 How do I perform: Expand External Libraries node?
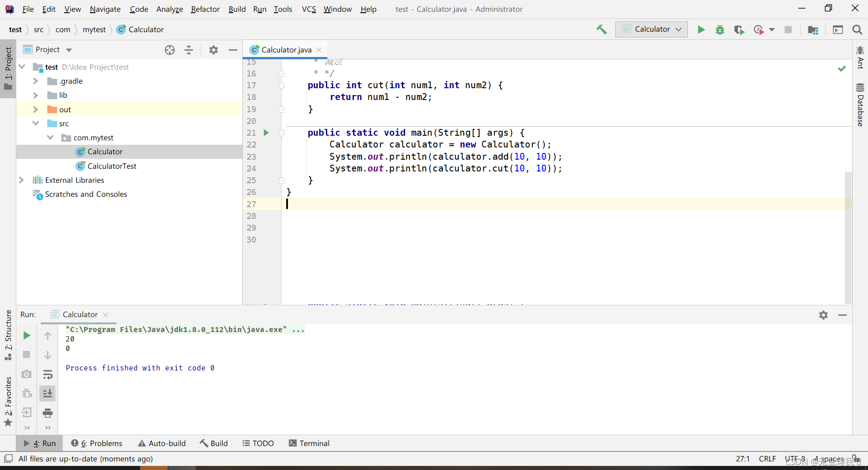tap(21, 180)
